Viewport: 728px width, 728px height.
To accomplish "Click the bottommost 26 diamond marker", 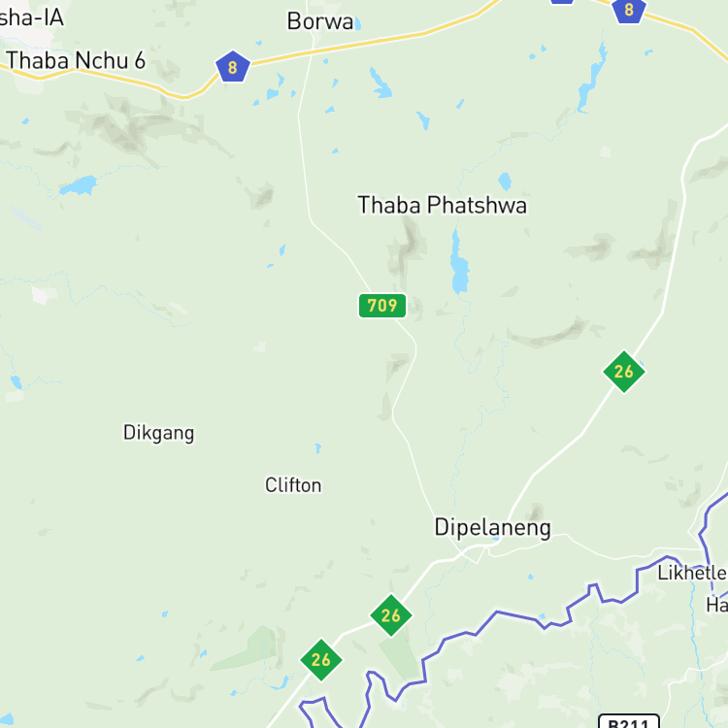I will click(321, 660).
